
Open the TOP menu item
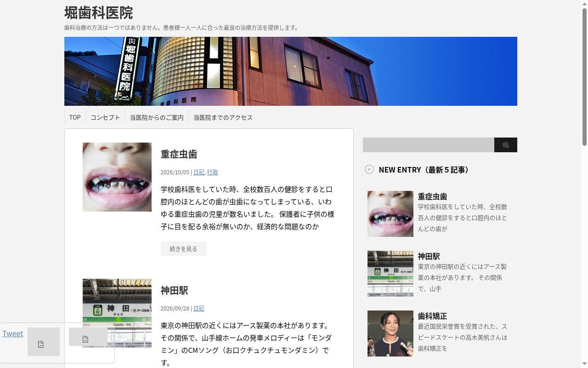(75, 117)
